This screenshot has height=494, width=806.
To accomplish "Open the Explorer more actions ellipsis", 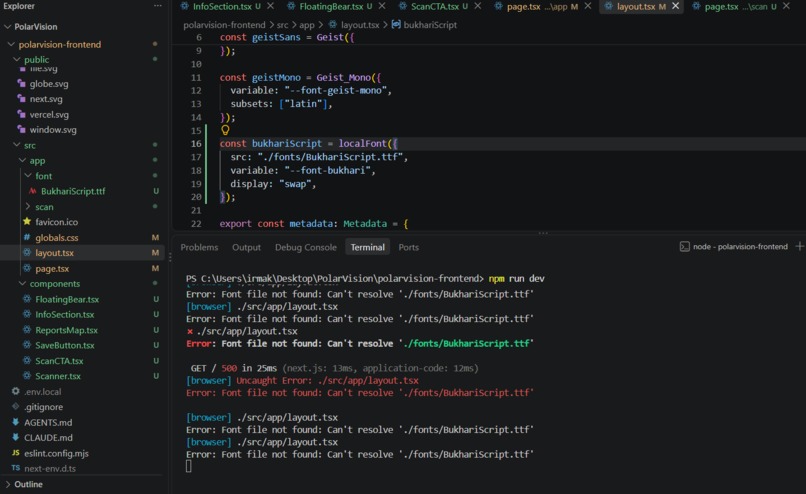I will 157,6.
